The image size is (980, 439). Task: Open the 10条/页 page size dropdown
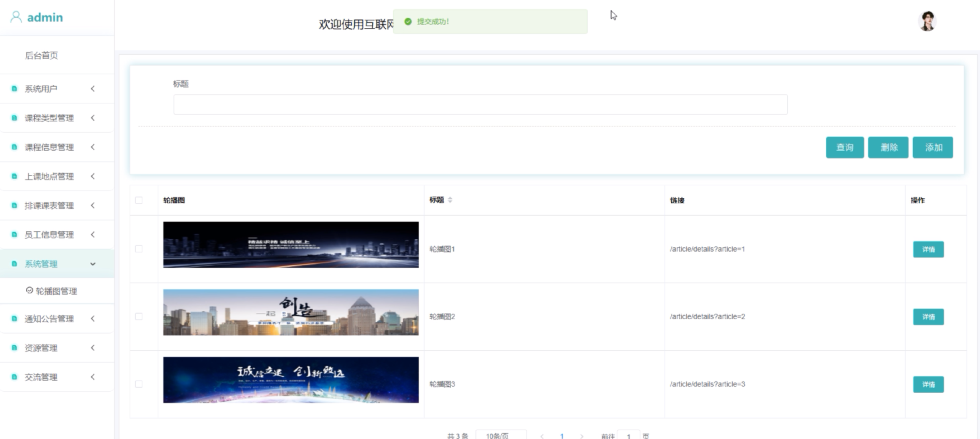click(x=501, y=435)
